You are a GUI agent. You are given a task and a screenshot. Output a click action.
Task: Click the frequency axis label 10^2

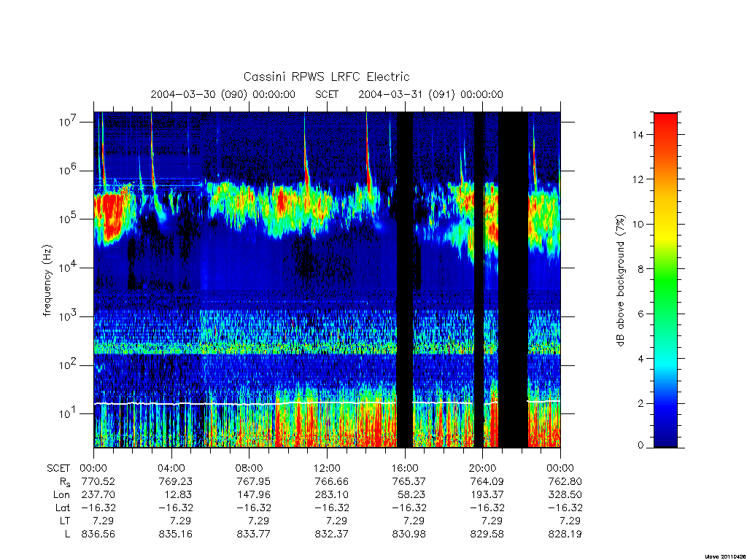point(66,365)
